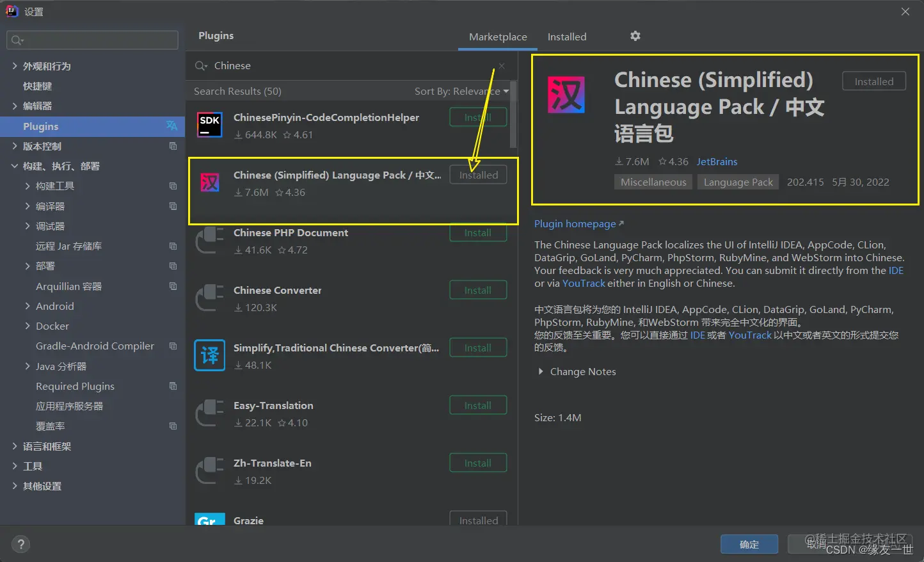Click the Chinese Converter plug icon
Image resolution: width=924 pixels, height=562 pixels.
(210, 298)
